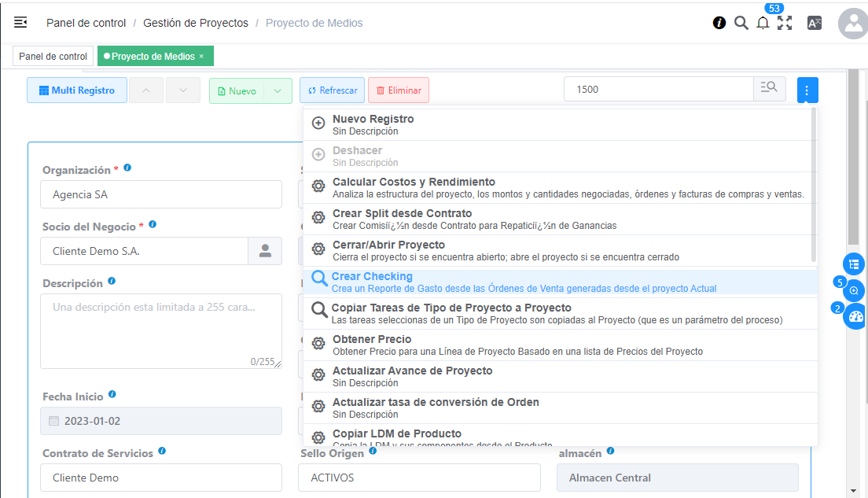Switch to the Panel de control tab
The width and height of the screenshot is (868, 498).
(53, 57)
